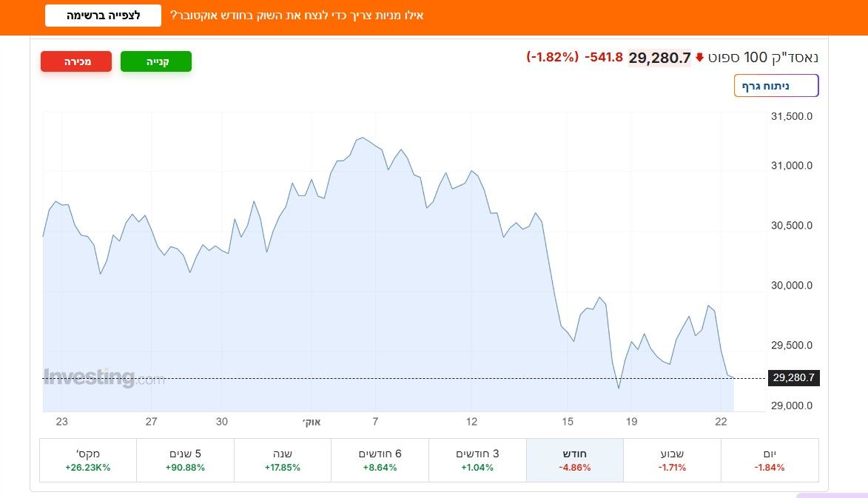Click the black 29,280.7 current price tag on the axis

[x=793, y=378]
